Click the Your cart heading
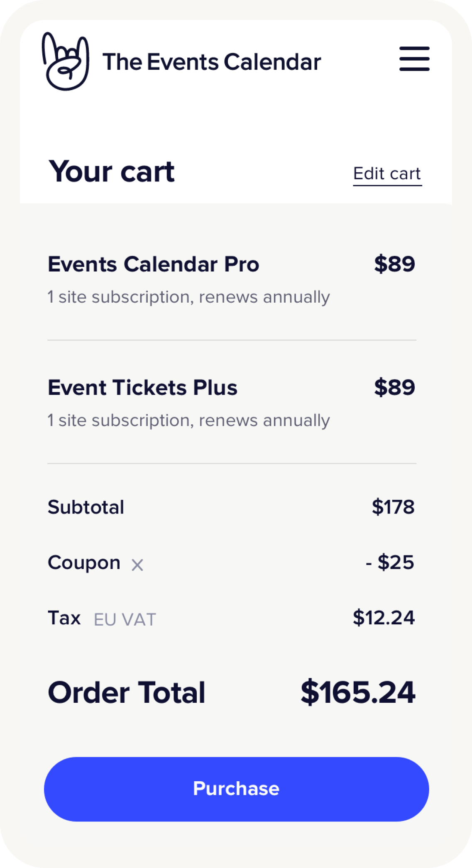Viewport: 472px width, 868px height. 112,171
